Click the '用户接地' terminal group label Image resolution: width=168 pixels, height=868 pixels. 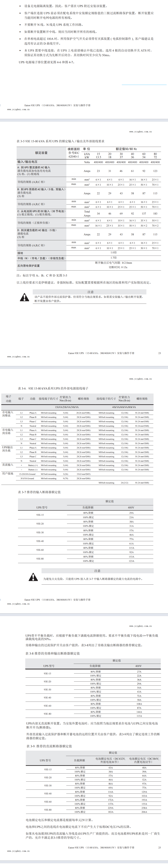(7, 473)
